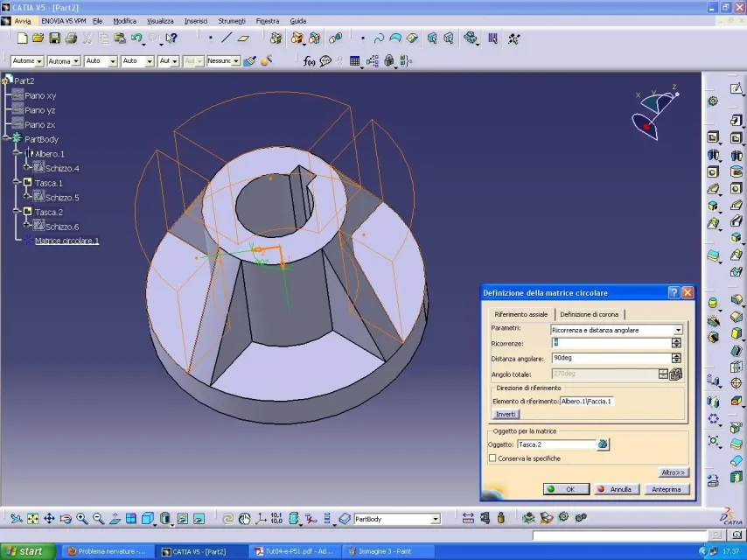The width and height of the screenshot is (747, 560).
Task: Click the Elemento di riferimento field
Action: pyautogui.click(x=588, y=402)
